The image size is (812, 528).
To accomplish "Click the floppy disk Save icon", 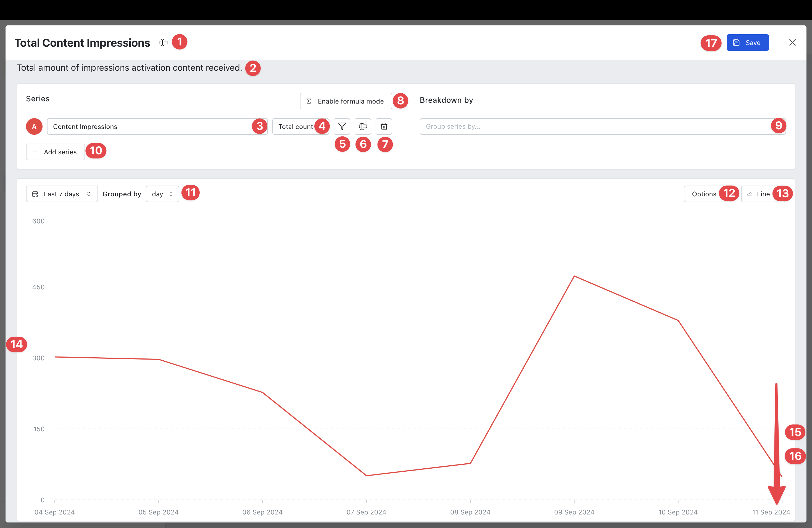I will click(736, 43).
